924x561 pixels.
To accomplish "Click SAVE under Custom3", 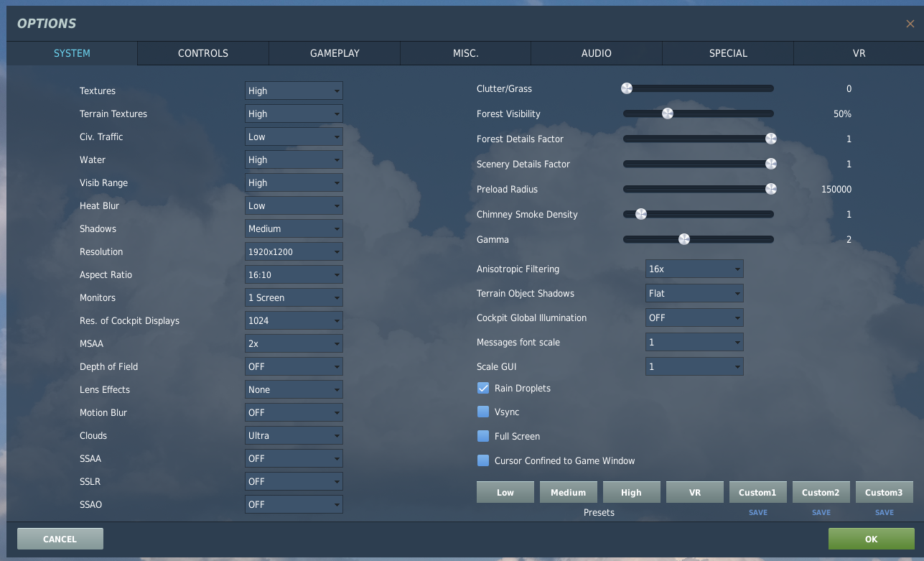I will click(x=885, y=512).
